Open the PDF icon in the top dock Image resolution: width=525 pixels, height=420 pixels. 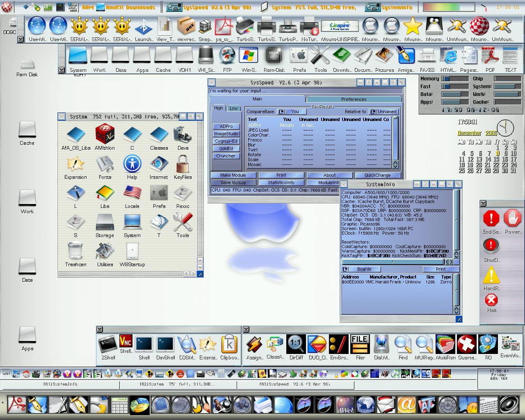[490, 56]
